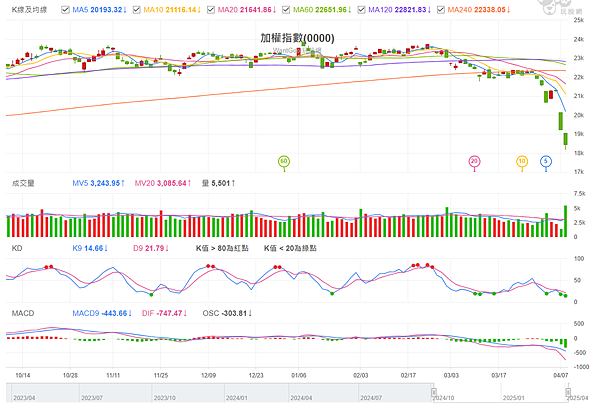Click the yellow 10 marker pin
Screen dimensions: 600x409
(x=522, y=162)
